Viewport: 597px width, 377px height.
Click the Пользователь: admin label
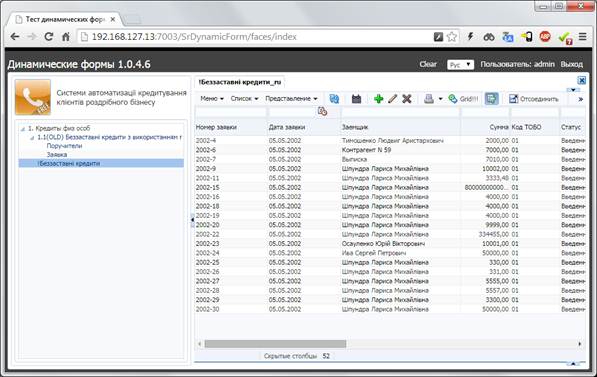[517, 64]
